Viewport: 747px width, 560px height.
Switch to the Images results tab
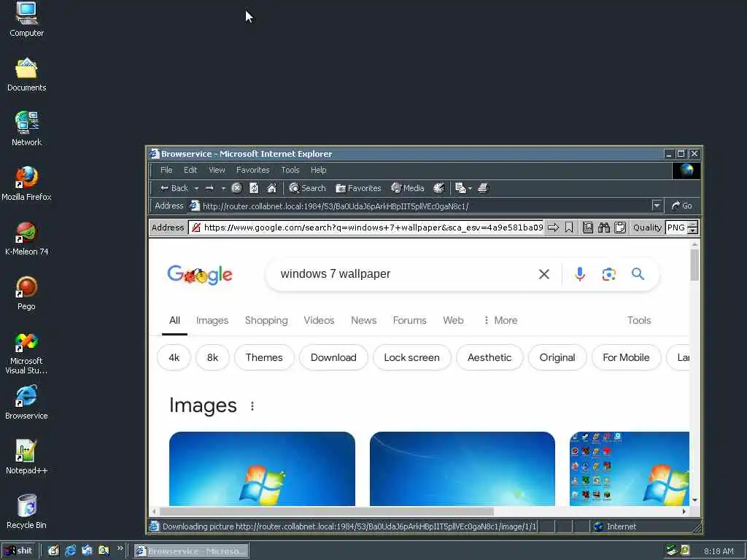[x=212, y=321]
